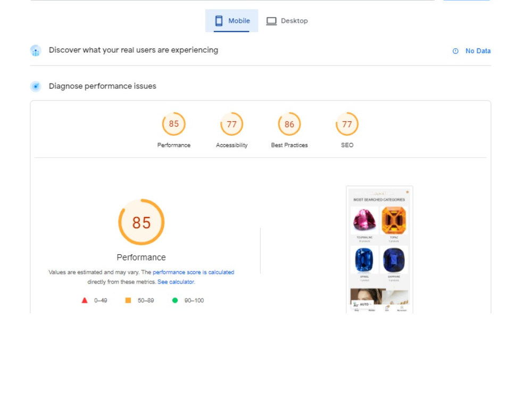
Task: Open the Best Practices score gauge 86
Action: click(x=289, y=124)
